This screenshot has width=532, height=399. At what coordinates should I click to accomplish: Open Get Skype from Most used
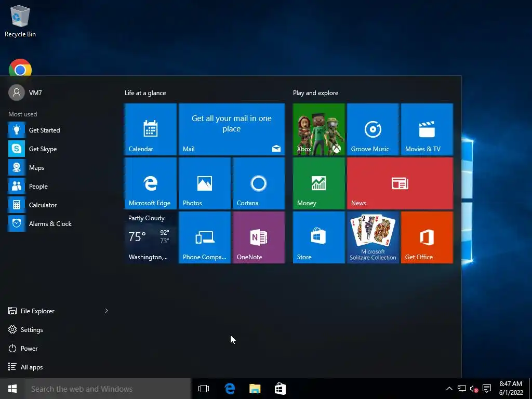58,149
